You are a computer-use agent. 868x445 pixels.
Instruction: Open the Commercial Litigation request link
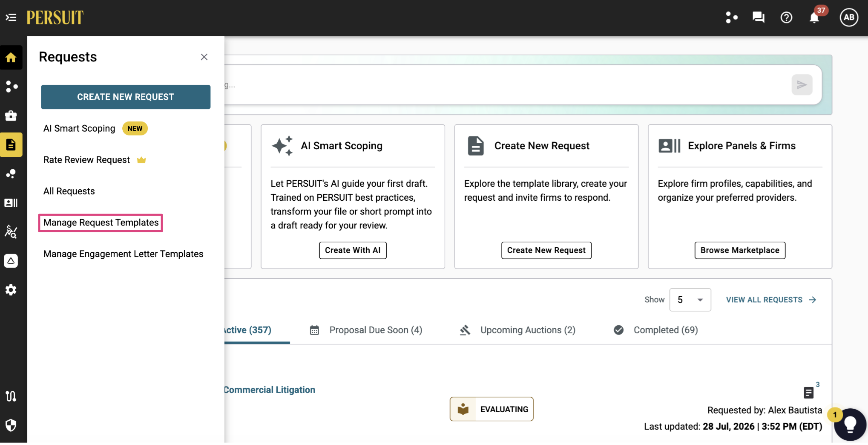coord(270,390)
